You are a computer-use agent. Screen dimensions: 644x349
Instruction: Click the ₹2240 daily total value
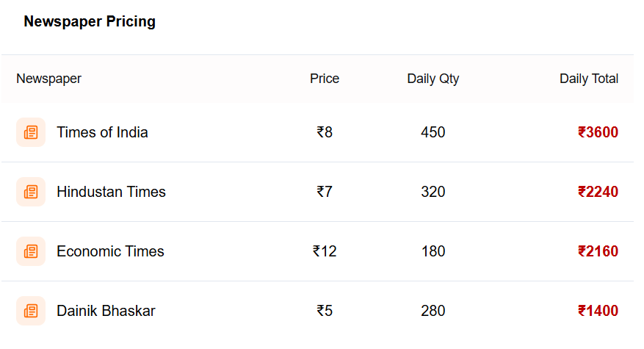pos(598,192)
